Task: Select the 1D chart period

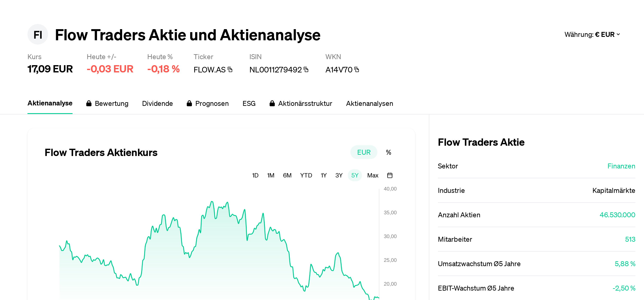Action: (x=255, y=175)
